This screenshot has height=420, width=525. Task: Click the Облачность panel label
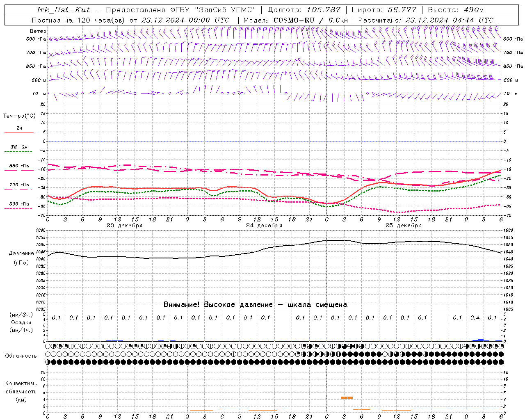point(21,356)
